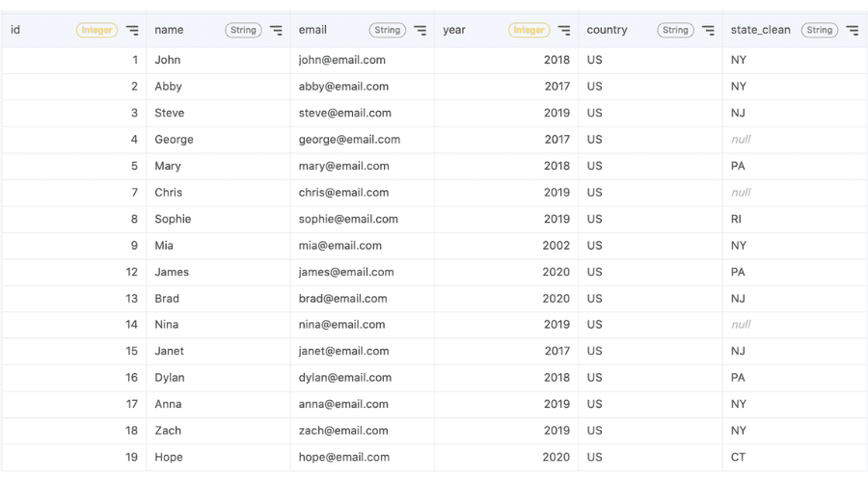Screen dimensions: 868x482
Task: Click the String type badge on country column
Action: [675, 30]
